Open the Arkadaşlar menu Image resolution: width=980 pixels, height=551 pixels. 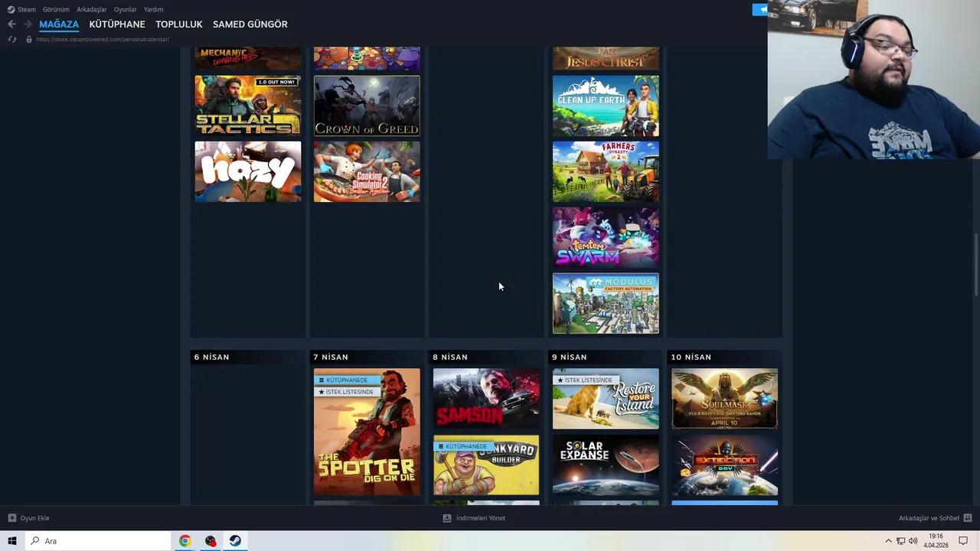(x=92, y=9)
